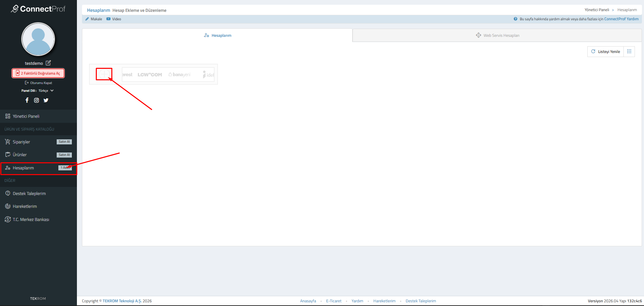644x306 pixels.
Task: Click Hareketlerim footer link
Action: click(x=384, y=301)
